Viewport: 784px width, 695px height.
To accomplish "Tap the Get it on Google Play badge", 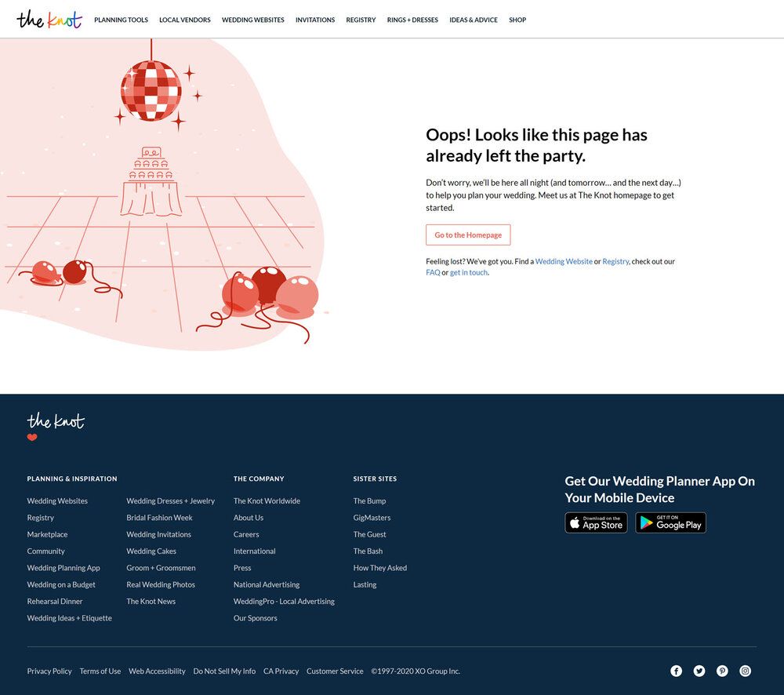I will pos(670,523).
